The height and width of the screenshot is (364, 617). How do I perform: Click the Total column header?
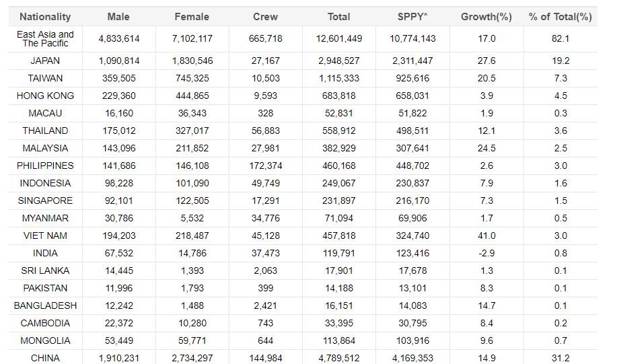tap(339, 17)
